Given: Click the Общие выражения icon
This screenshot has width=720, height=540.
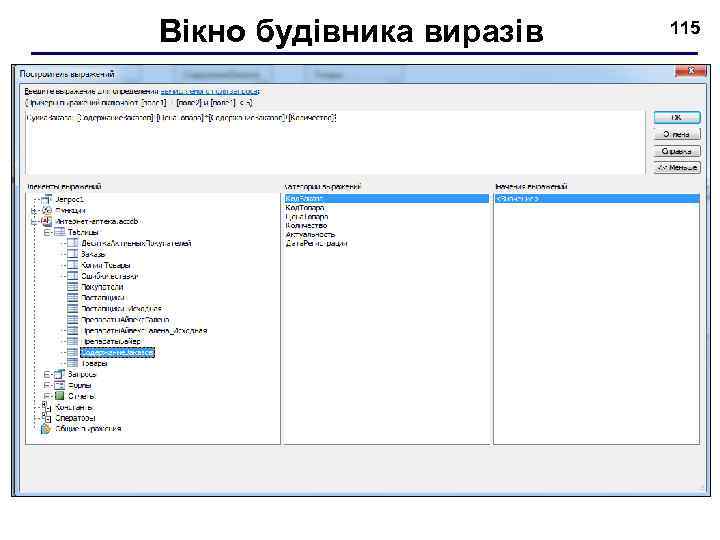Looking at the screenshot, I should pos(46,429).
